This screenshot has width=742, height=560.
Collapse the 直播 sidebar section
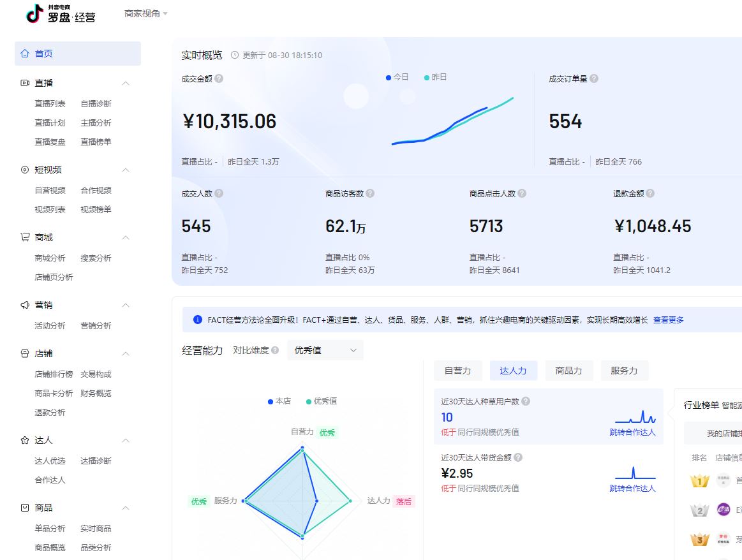click(126, 84)
